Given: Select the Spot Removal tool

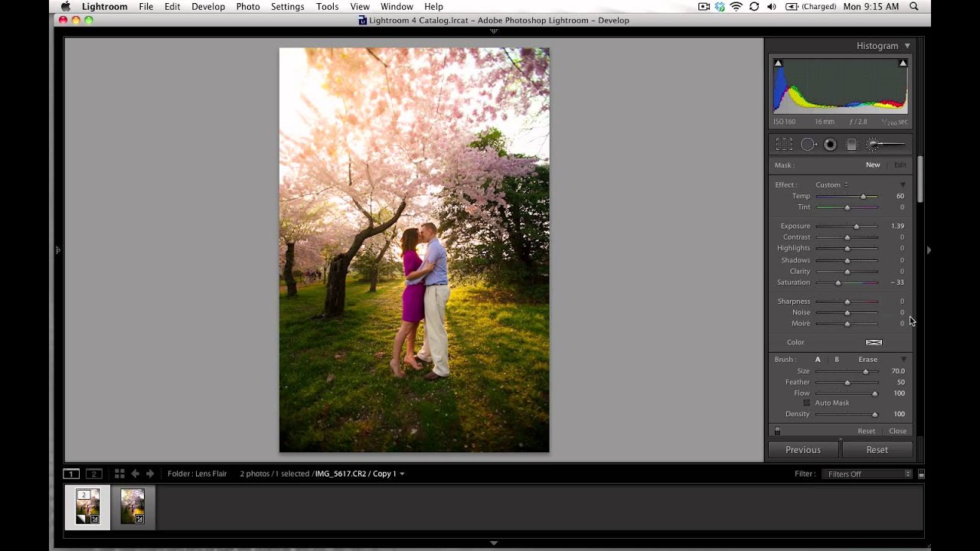Looking at the screenshot, I should point(808,144).
